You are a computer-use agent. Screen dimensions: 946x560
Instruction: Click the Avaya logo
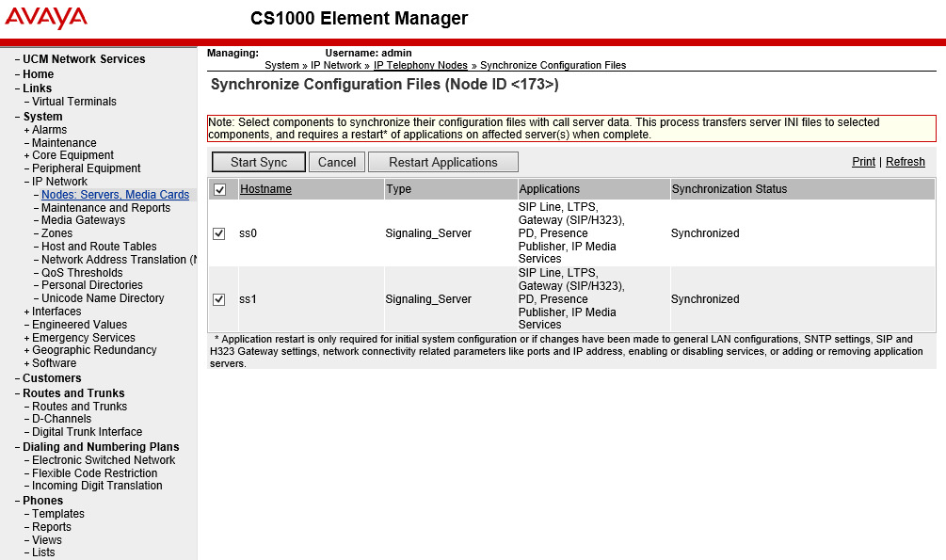[x=46, y=18]
